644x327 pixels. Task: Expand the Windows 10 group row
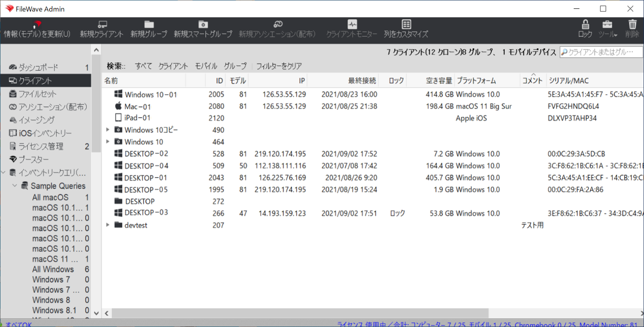pos(108,141)
